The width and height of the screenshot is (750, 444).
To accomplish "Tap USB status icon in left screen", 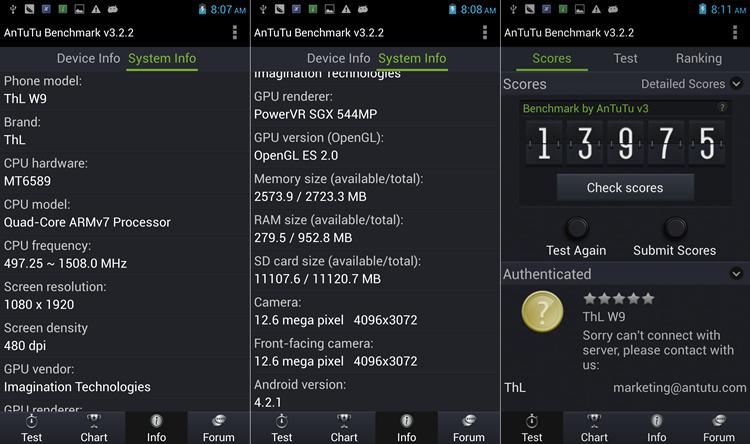I will (x=13, y=9).
